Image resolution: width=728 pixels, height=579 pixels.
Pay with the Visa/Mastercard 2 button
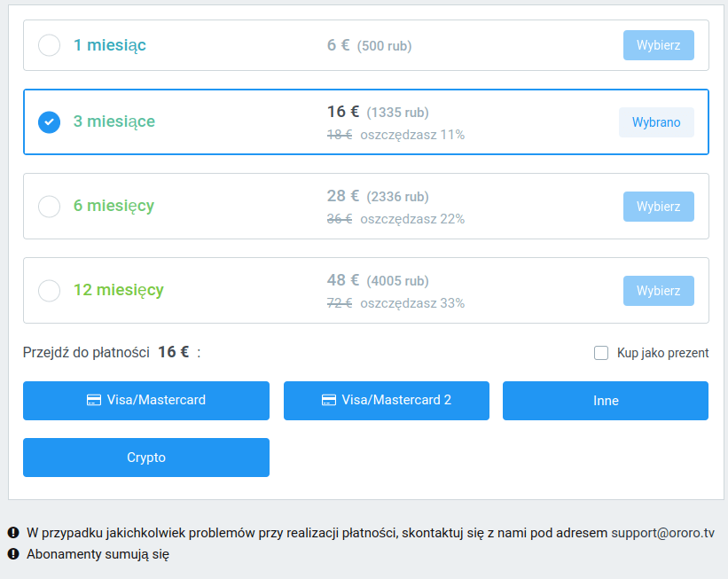(x=387, y=400)
